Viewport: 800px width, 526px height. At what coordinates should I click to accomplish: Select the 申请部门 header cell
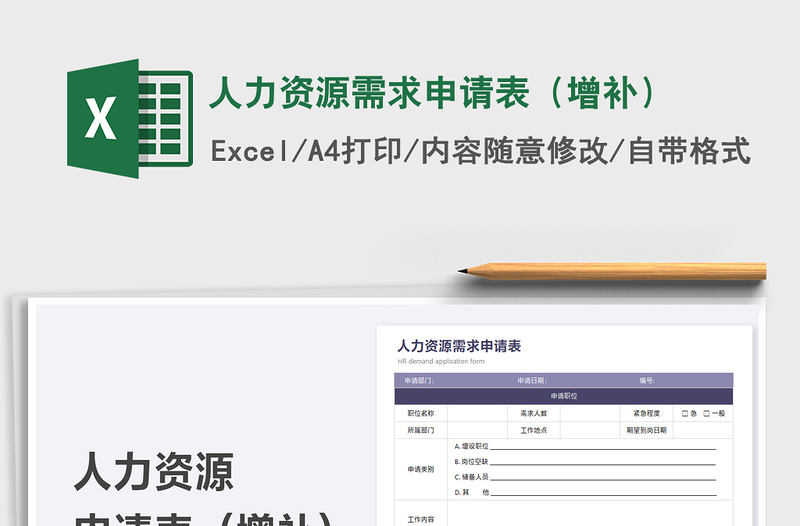coord(419,381)
